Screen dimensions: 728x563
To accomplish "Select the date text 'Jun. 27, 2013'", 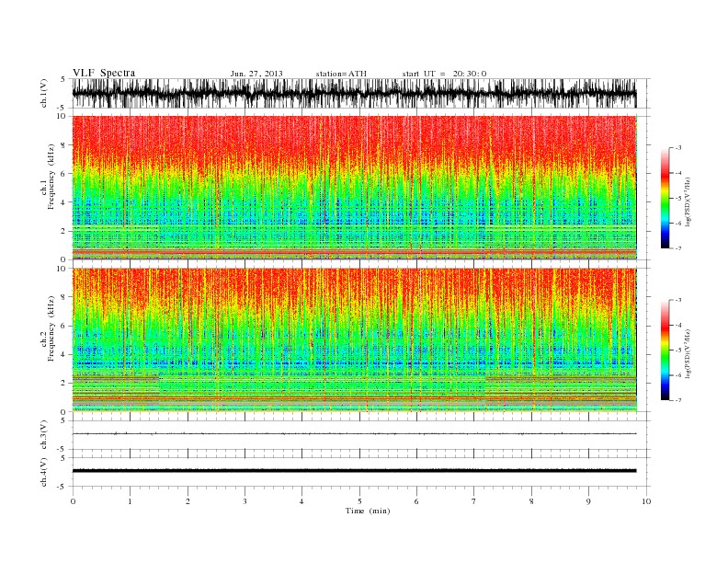I will [256, 74].
